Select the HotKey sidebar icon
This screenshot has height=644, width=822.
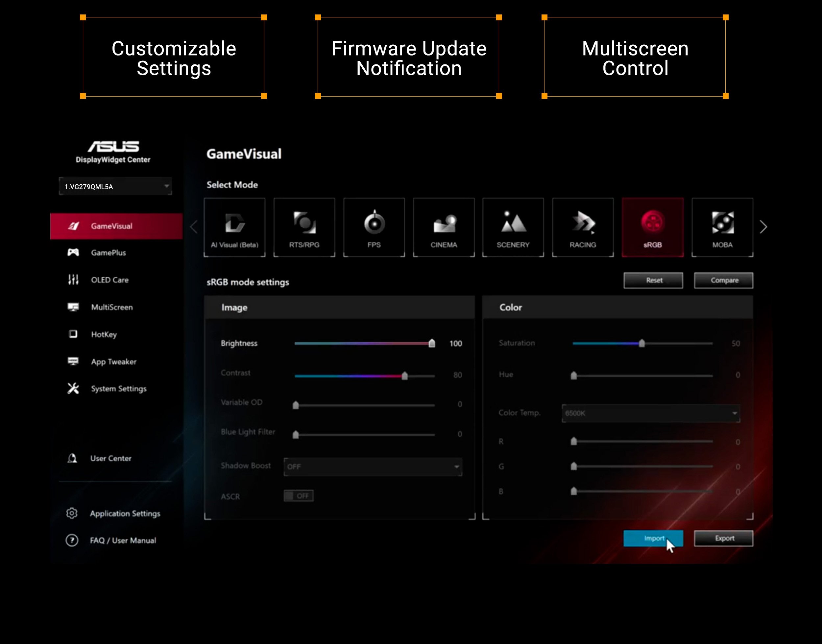point(74,334)
